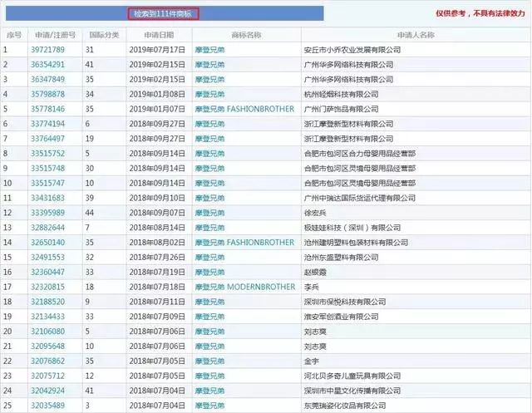
Task: Click 摩登兄弟 MODERNBROTHER trademark link
Action: (x=245, y=287)
